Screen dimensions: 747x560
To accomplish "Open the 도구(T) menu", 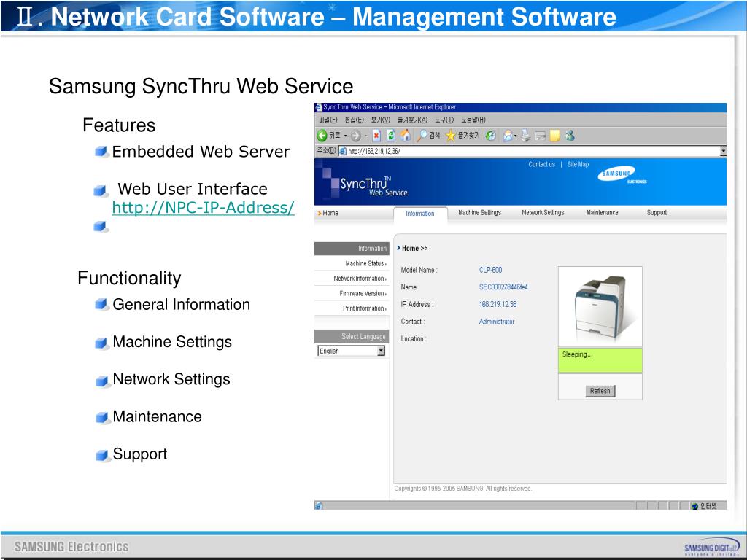I will click(x=444, y=120).
